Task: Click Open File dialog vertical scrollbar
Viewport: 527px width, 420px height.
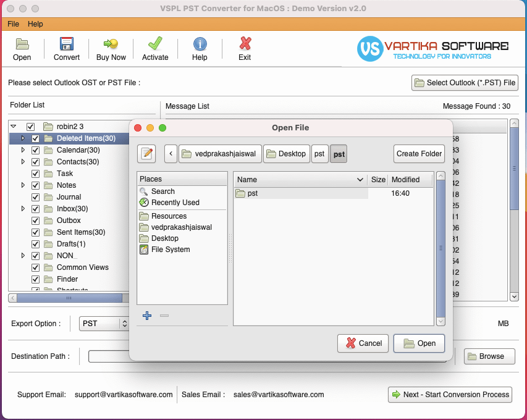Action: point(441,249)
